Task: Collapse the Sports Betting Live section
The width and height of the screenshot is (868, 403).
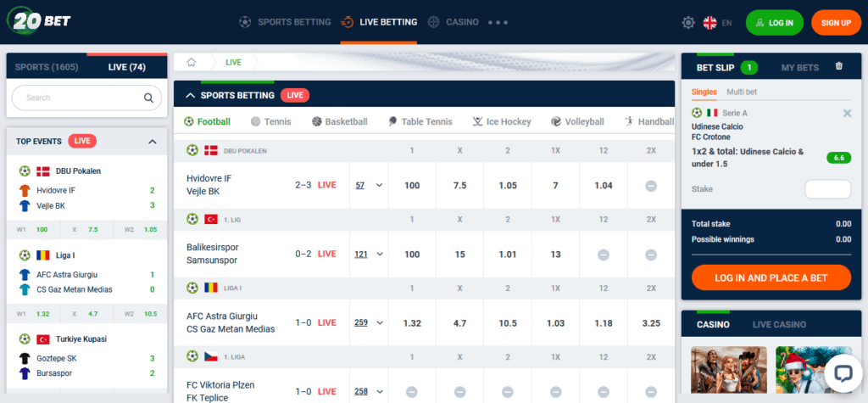Action: 191,95
